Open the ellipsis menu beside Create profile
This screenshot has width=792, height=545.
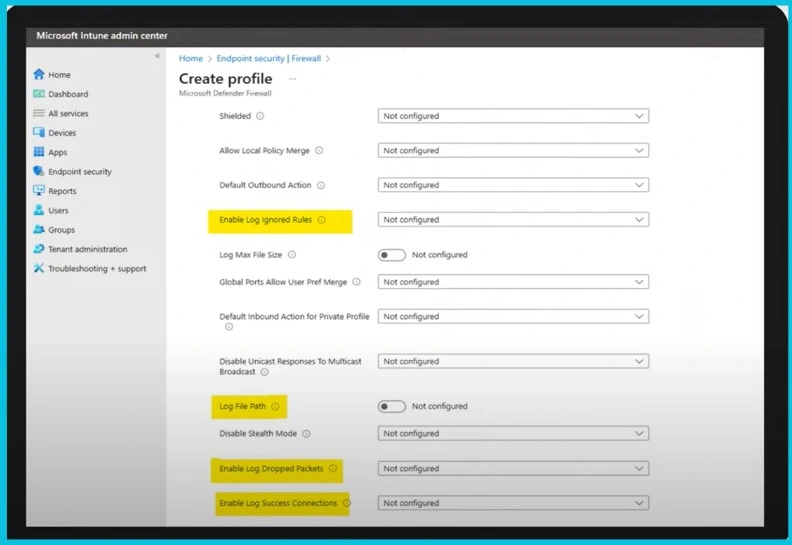click(x=292, y=79)
